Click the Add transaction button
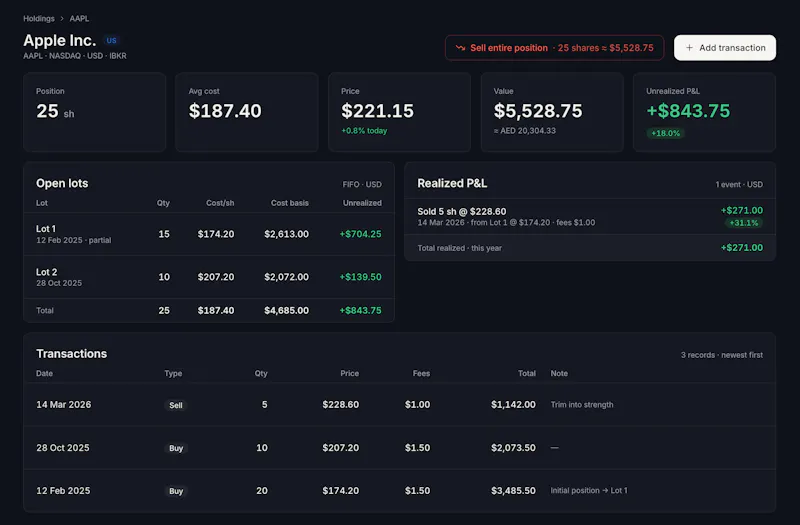Image resolution: width=800 pixels, height=525 pixels. pos(724,47)
